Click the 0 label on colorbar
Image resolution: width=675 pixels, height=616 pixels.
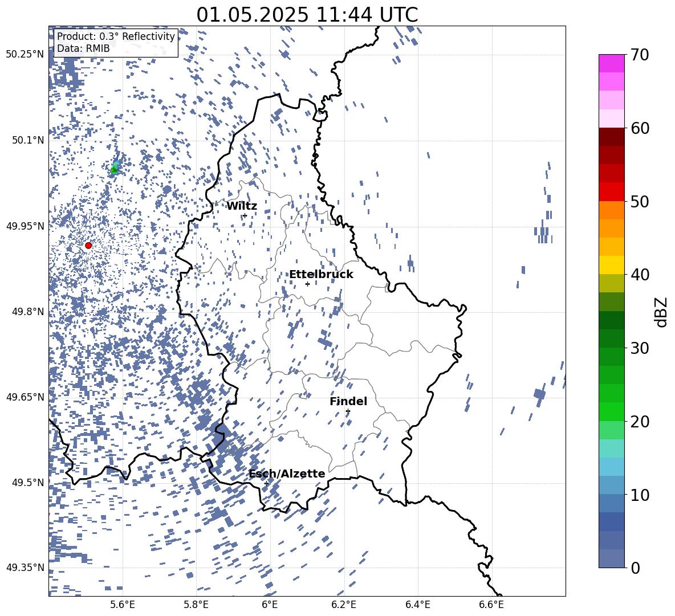point(635,568)
